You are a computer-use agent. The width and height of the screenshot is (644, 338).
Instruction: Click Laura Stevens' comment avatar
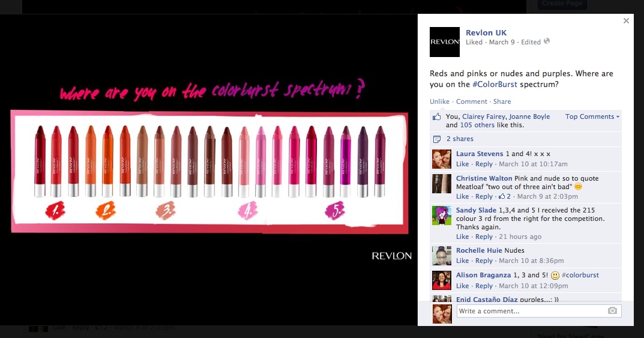point(442,159)
